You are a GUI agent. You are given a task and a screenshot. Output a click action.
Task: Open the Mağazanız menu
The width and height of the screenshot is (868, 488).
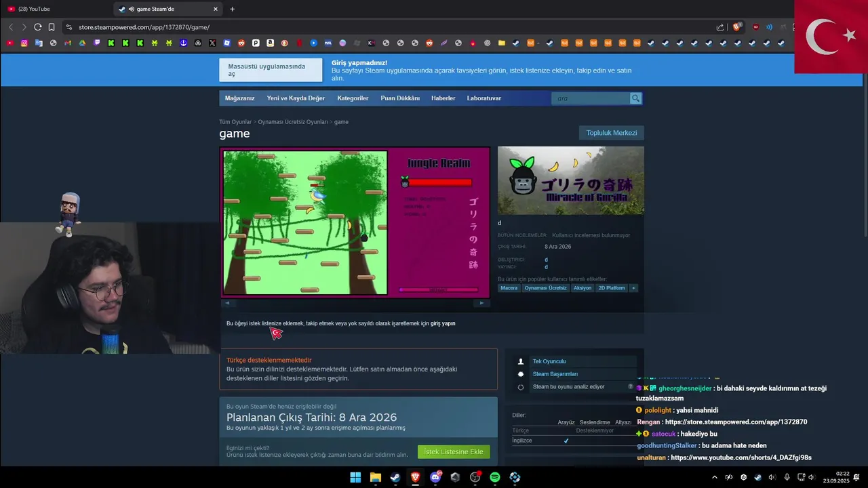pos(240,98)
